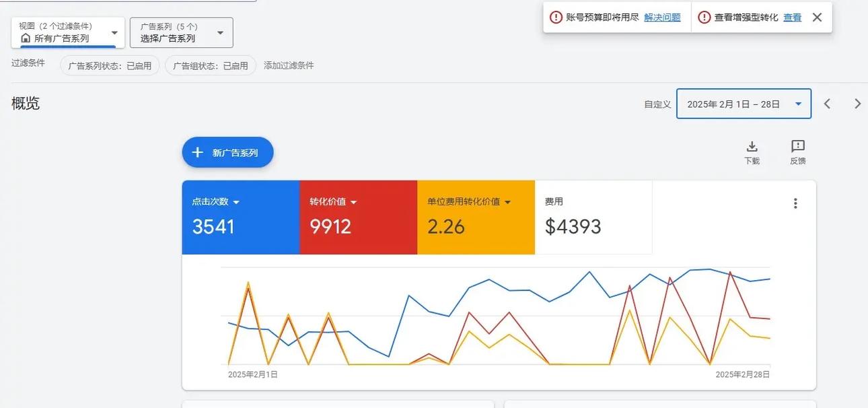This screenshot has height=408, width=868.
Task: Toggle the 广告组状态: 已启用 filter chip
Action: coord(210,64)
